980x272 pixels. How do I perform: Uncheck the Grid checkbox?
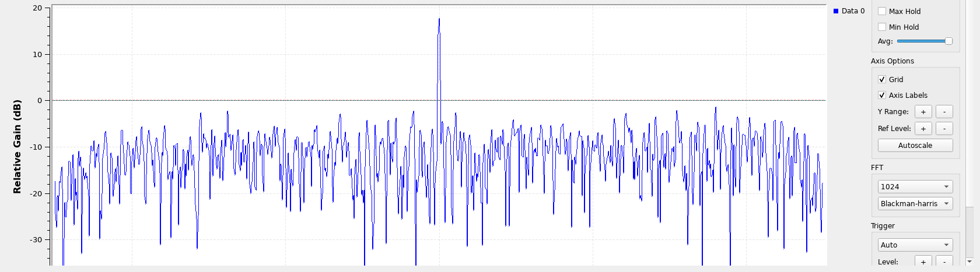882,79
